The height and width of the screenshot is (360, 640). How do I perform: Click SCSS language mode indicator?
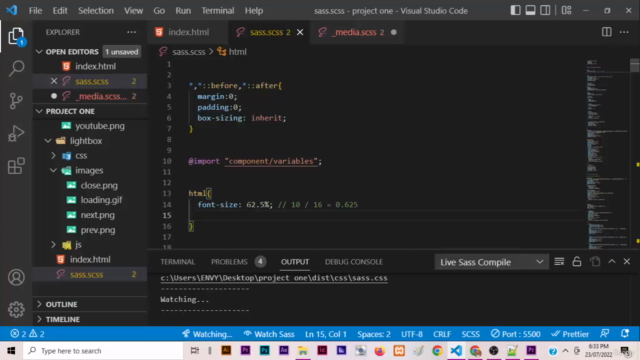(471, 334)
